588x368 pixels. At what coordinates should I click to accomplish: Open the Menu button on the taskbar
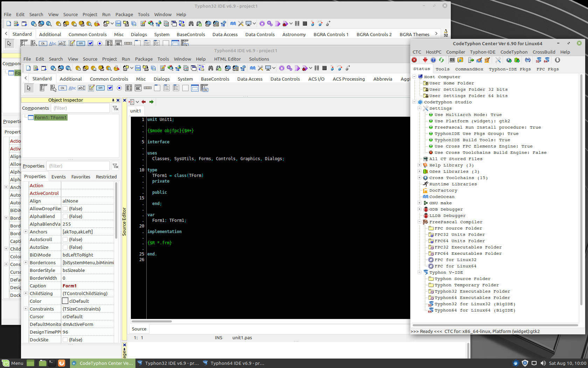[x=13, y=363]
